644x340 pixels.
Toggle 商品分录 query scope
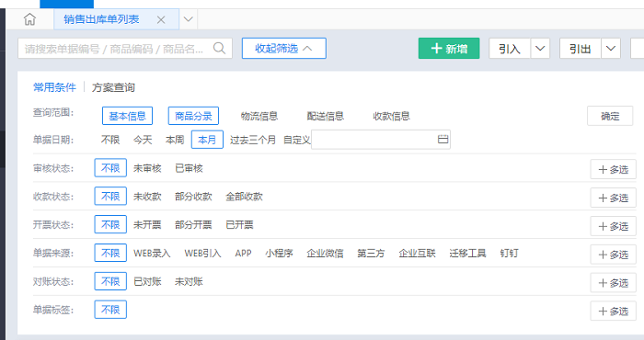193,116
